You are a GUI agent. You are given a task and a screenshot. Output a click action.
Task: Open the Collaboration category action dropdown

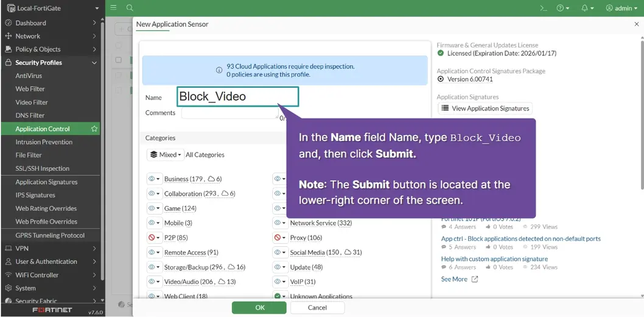tap(155, 193)
